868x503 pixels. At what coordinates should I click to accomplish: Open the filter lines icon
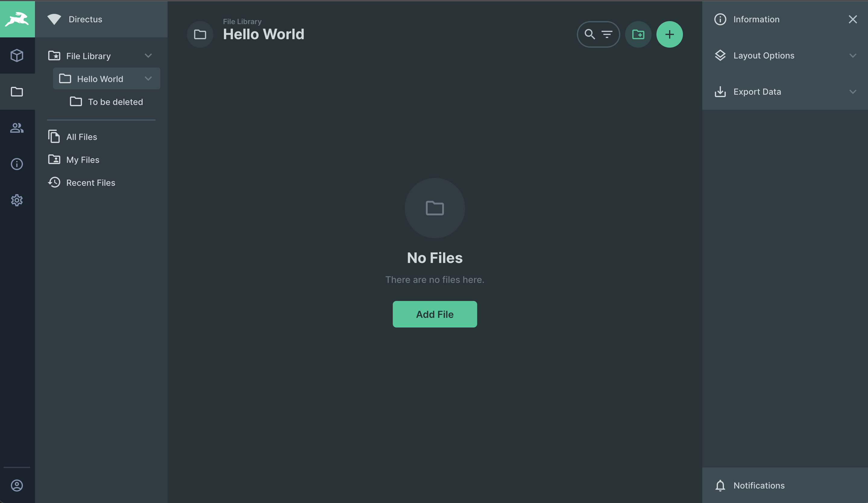pos(607,34)
